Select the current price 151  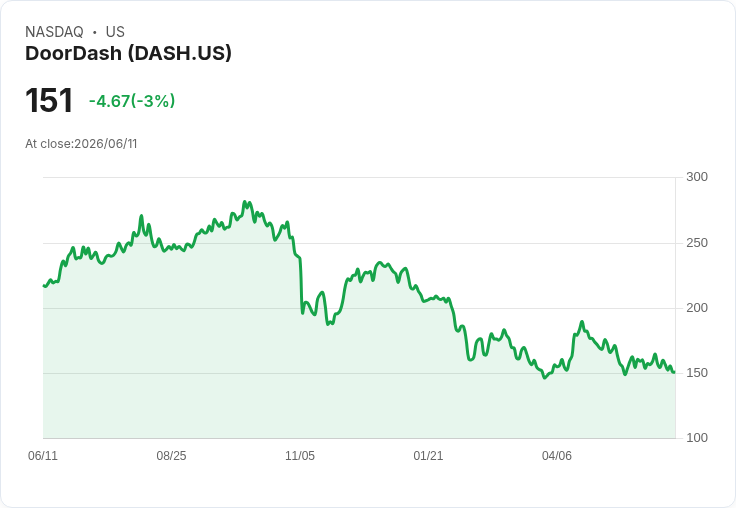[x=49, y=100]
